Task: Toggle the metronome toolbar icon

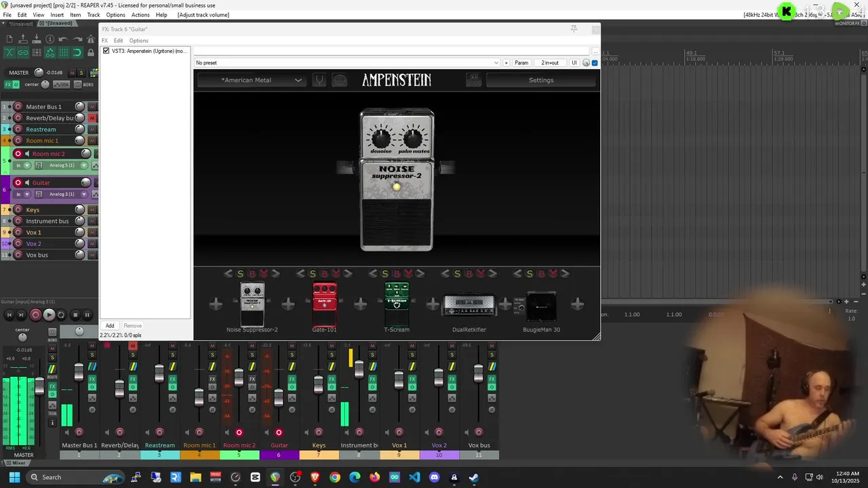Action: pos(91,39)
